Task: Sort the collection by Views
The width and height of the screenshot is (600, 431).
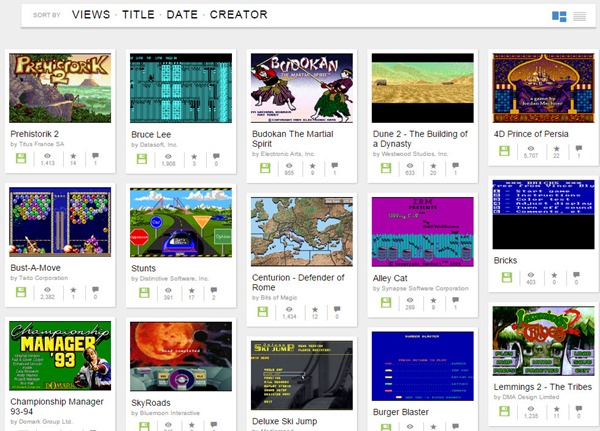Action: [91, 15]
